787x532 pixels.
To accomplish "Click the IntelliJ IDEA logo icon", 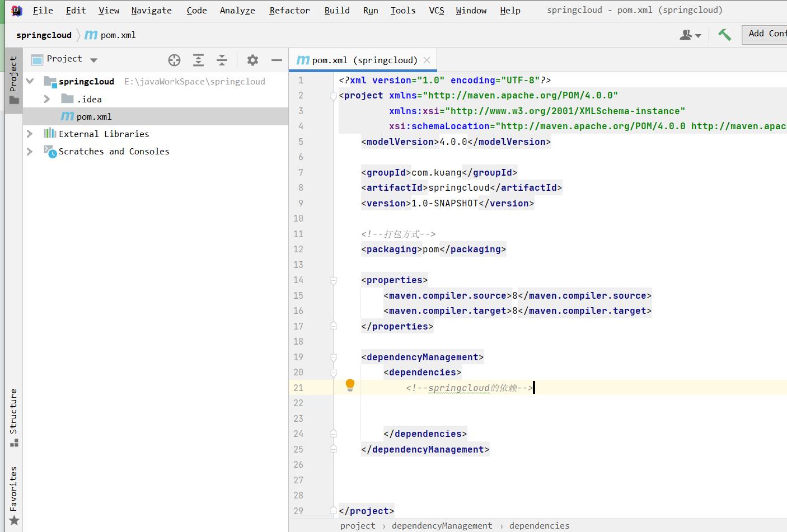I will [17, 10].
